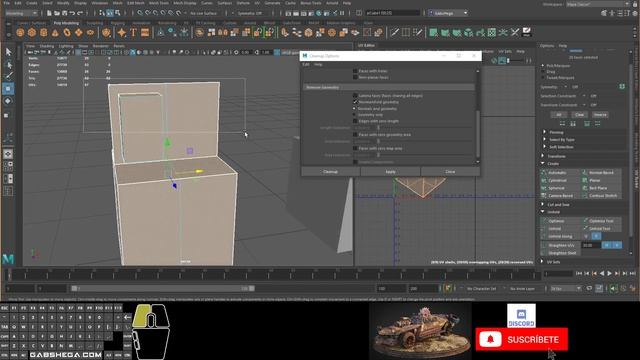640x360 pixels.
Task: Click the playback range slider bar
Action: point(163,289)
